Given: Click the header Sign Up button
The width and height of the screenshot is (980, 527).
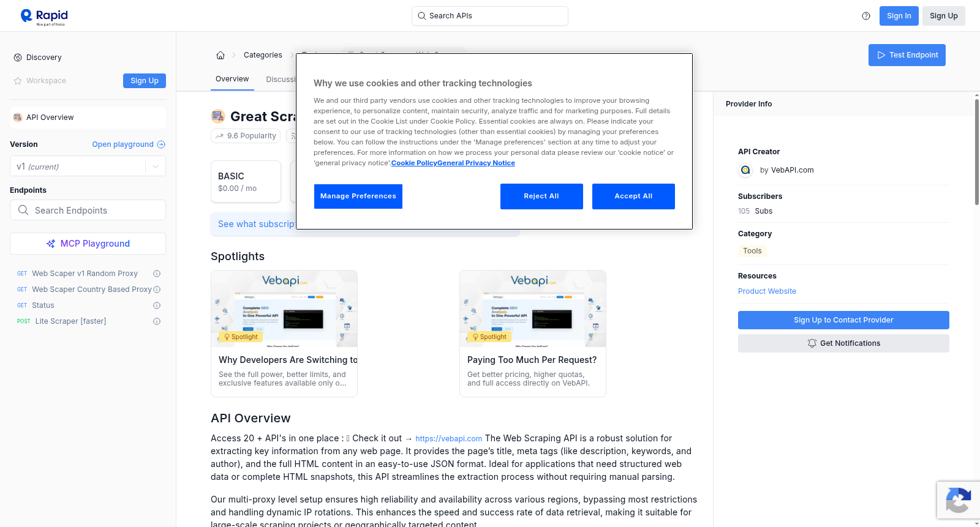Looking at the screenshot, I should point(944,16).
